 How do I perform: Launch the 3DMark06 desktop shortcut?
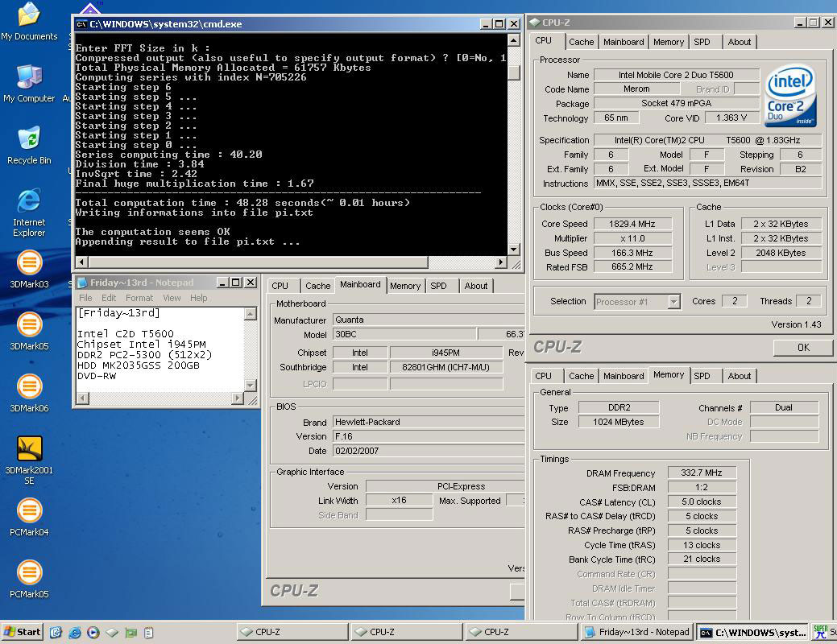tap(29, 393)
